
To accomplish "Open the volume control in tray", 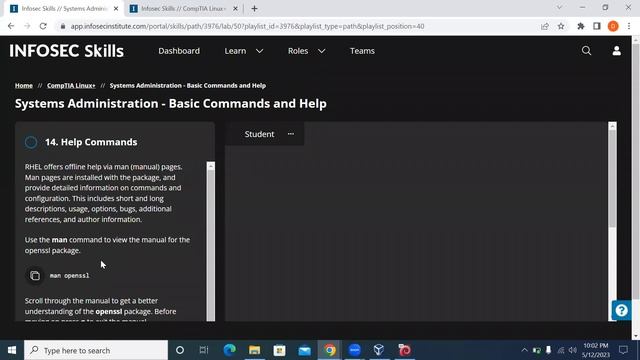I will click(573, 350).
